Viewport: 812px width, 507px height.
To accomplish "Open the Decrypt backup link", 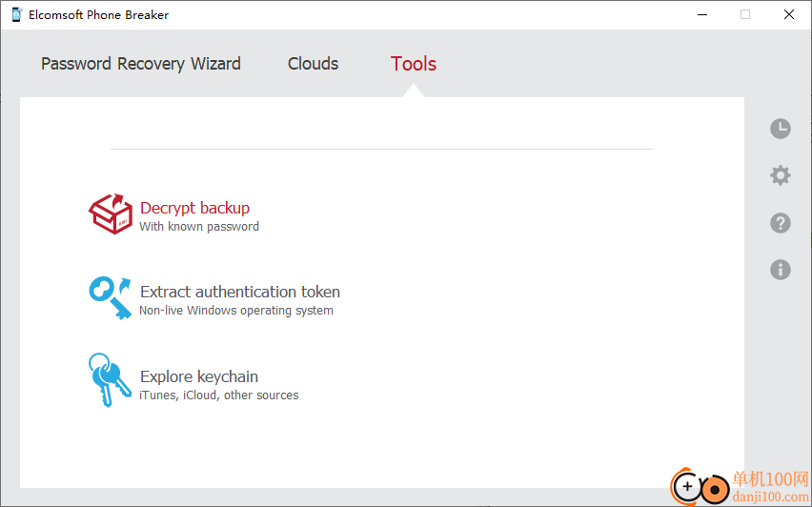I will [194, 208].
